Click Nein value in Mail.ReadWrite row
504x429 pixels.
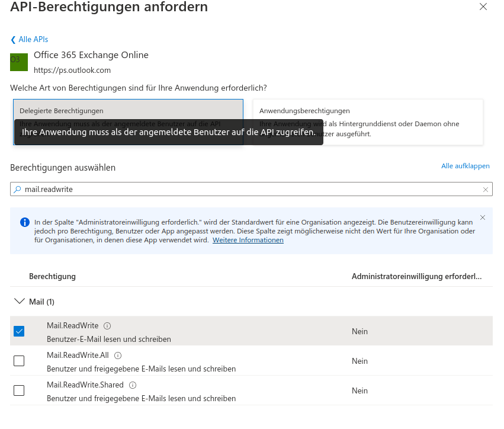(x=359, y=332)
